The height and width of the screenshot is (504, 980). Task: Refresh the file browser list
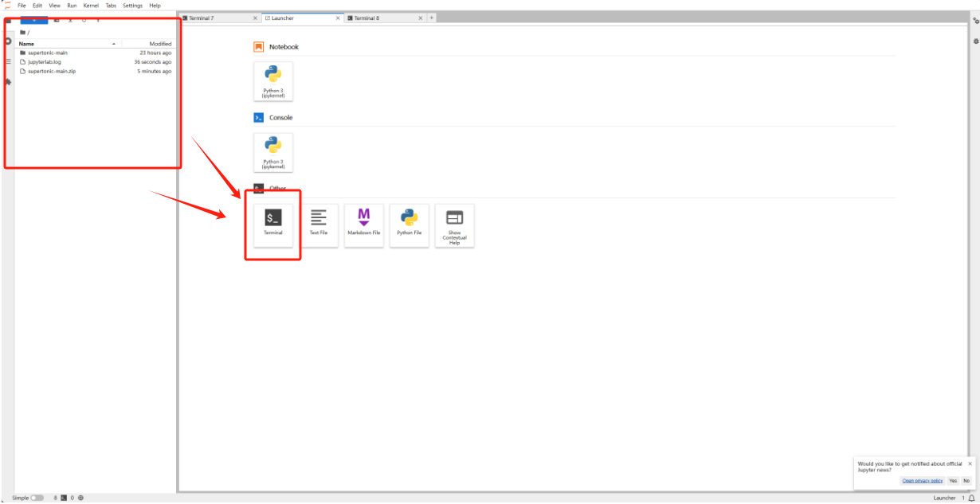[84, 20]
